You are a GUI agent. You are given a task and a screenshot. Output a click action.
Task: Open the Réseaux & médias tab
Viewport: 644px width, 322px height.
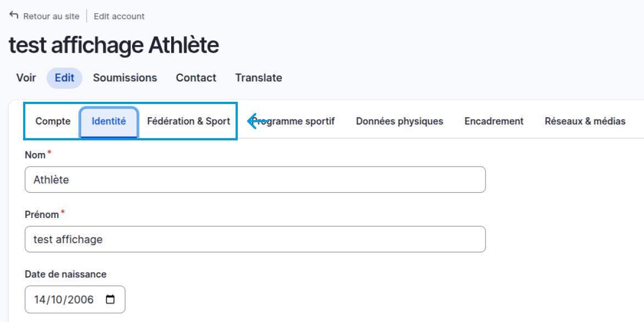585,121
